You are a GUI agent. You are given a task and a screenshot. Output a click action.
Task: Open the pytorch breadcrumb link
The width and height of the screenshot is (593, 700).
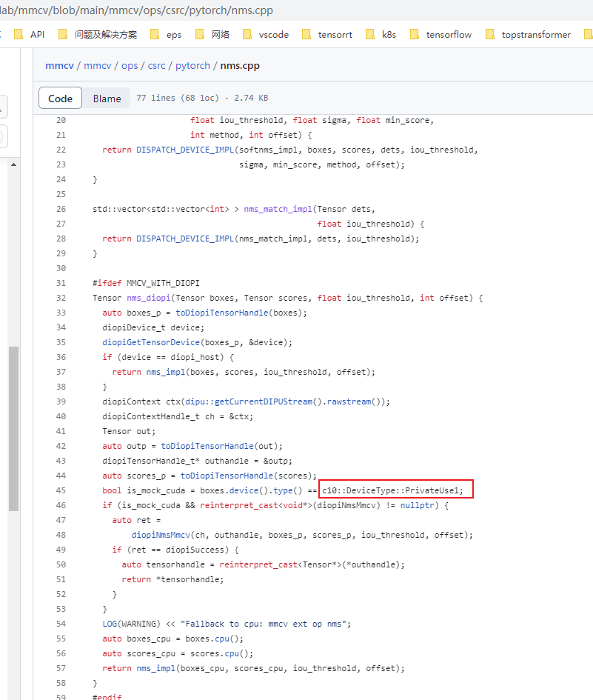point(192,65)
